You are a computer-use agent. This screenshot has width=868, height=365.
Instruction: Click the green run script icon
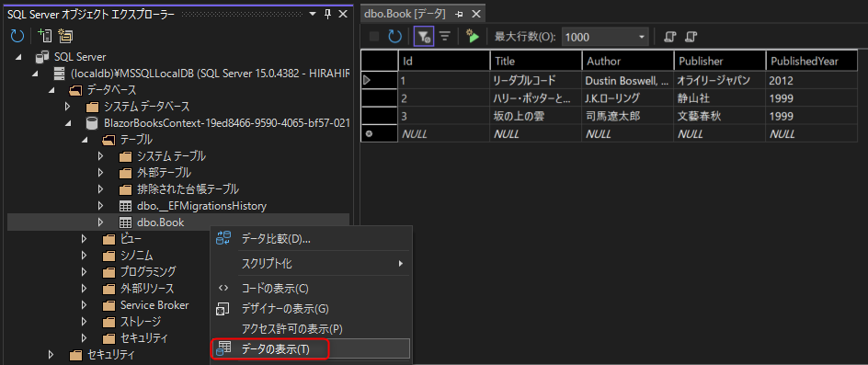[473, 37]
